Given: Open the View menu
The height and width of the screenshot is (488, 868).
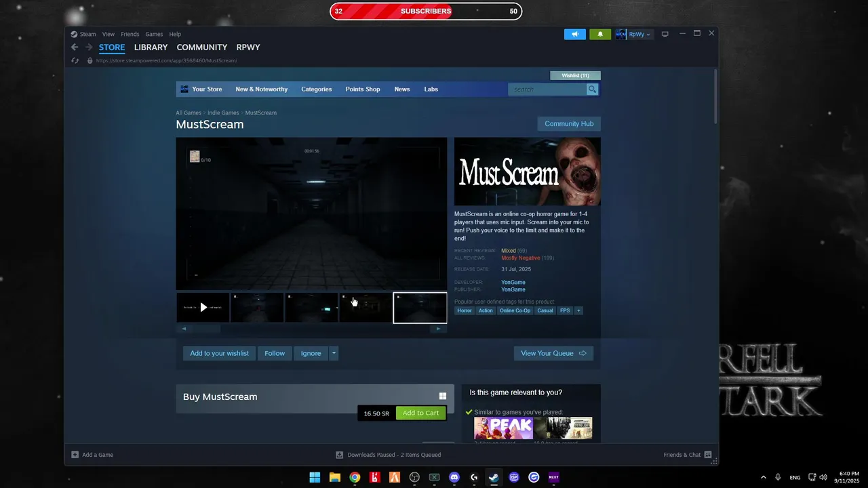Looking at the screenshot, I should pos(108,34).
